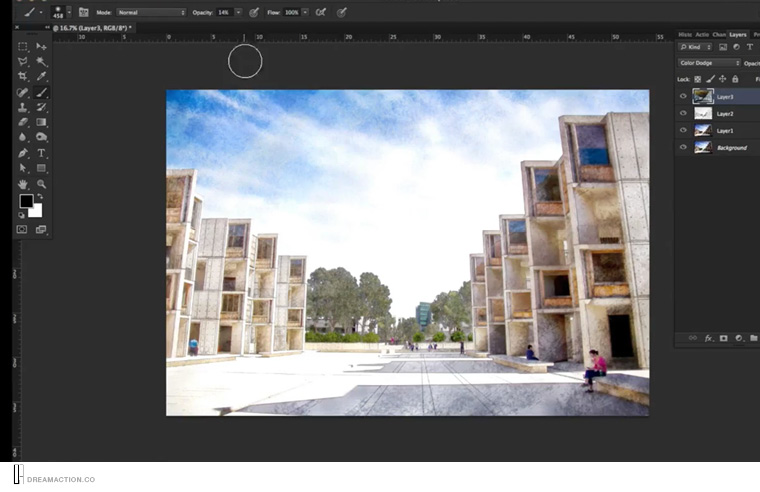This screenshot has height=492, width=760.
Task: Filter layers by type layers icon
Action: (x=750, y=47)
